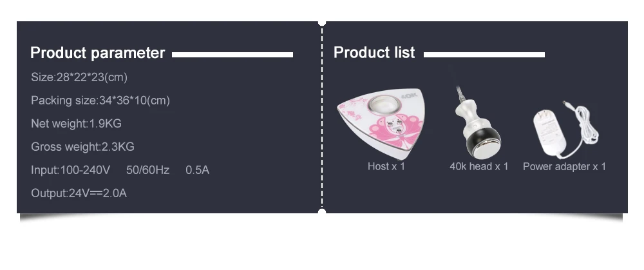
Task: Click the white bar beside Product list
Action: [484, 55]
